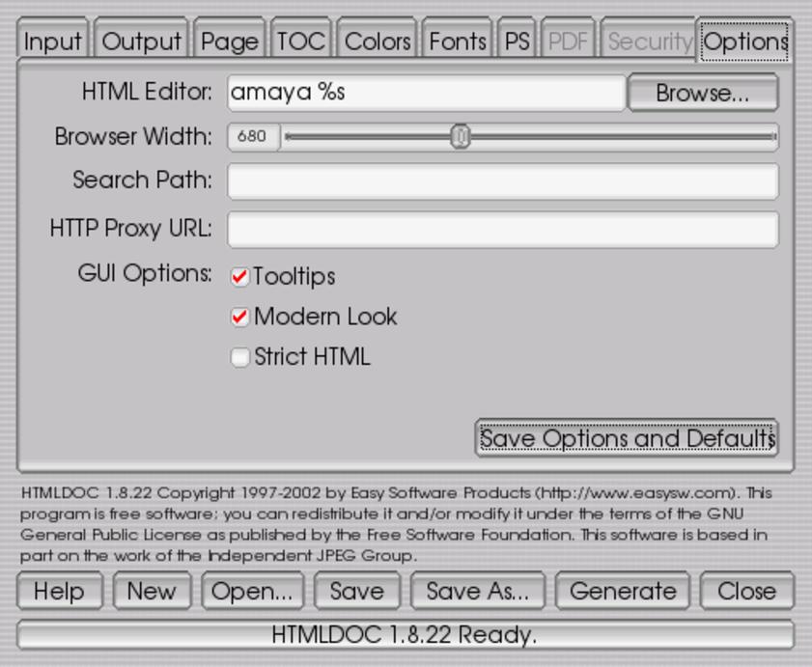
Task: Switch to the Fonts tab
Action: tap(458, 42)
